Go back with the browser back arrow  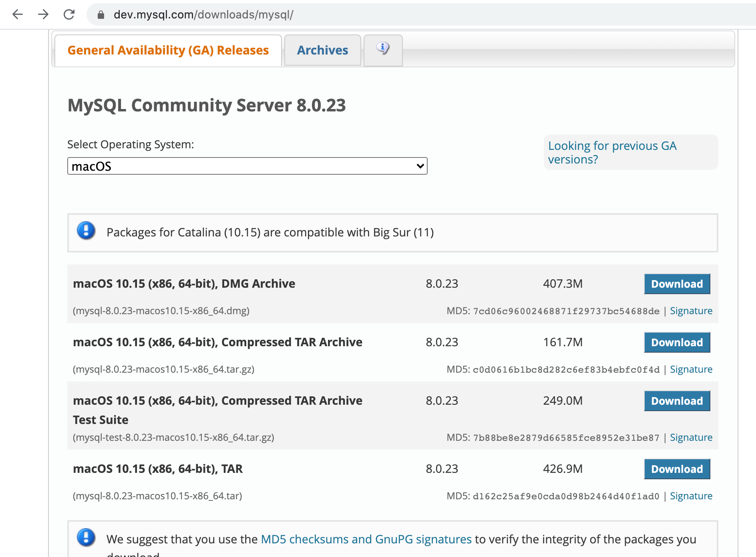pos(18,15)
